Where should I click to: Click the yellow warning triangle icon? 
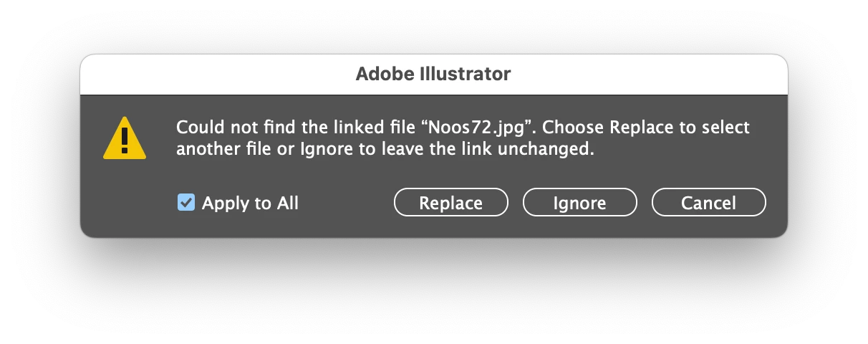(125, 138)
